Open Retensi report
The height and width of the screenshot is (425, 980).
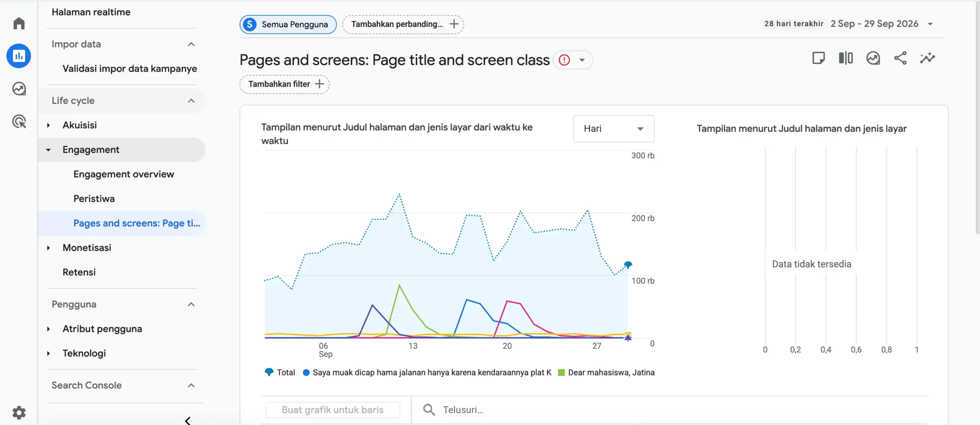pyautogui.click(x=79, y=272)
